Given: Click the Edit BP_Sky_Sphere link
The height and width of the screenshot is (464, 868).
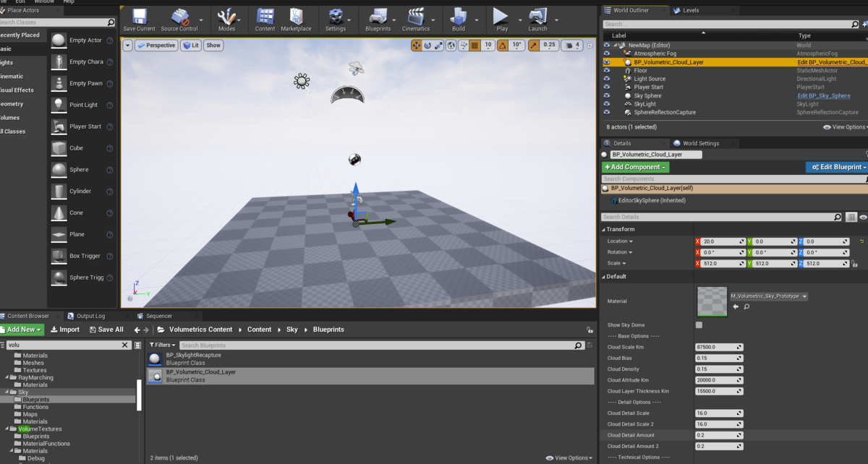Looking at the screenshot, I should [x=824, y=95].
